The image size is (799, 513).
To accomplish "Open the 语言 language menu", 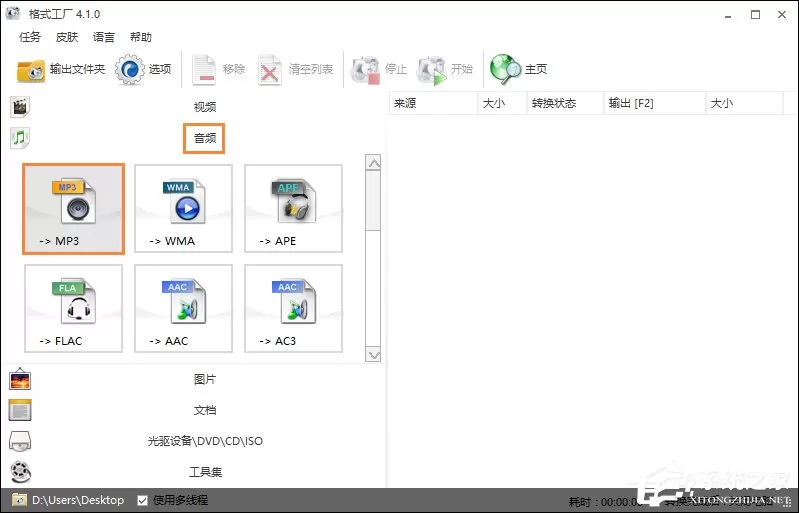I will click(104, 37).
